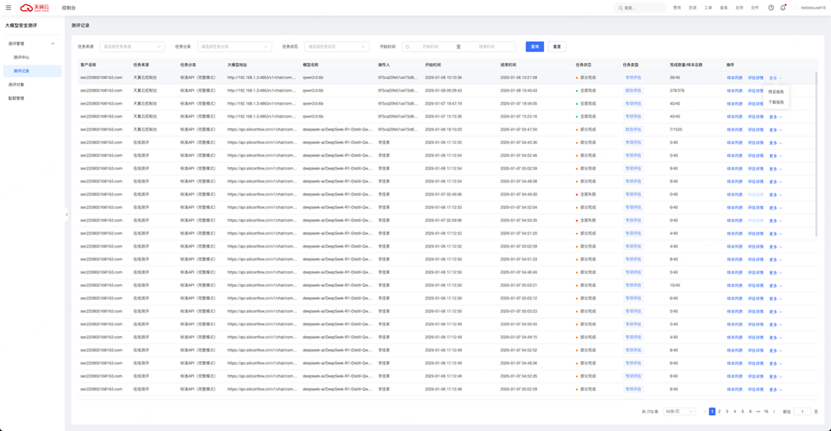Image resolution: width=831 pixels, height=431 pixels.
Task: Click the calendar icon in 开始时间 field
Action: pos(408,46)
